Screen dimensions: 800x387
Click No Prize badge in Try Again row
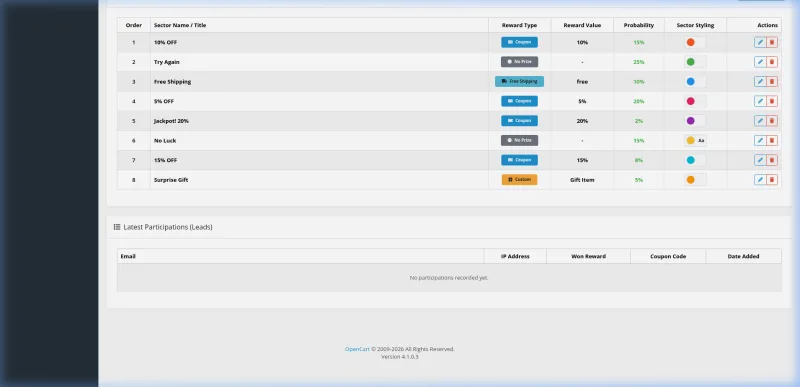[519, 62]
